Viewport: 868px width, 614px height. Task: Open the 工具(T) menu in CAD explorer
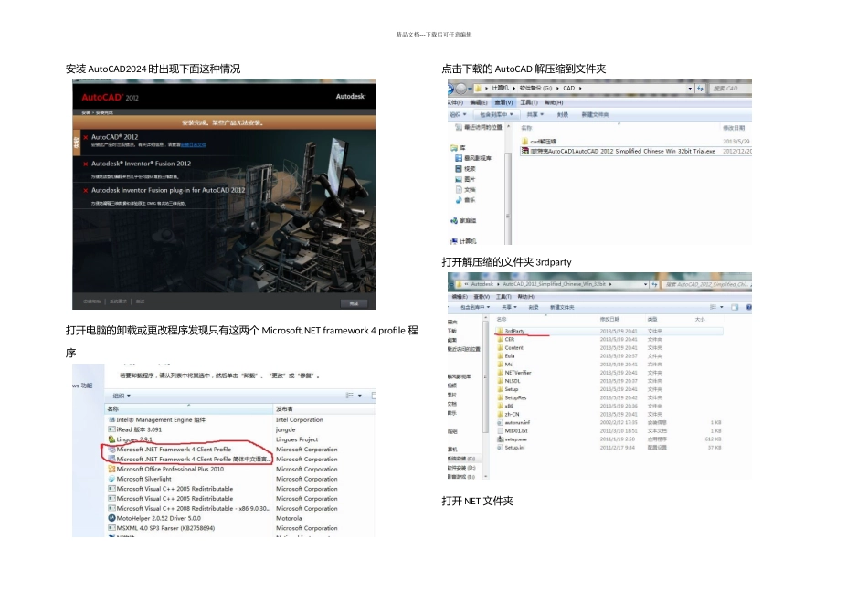point(528,102)
